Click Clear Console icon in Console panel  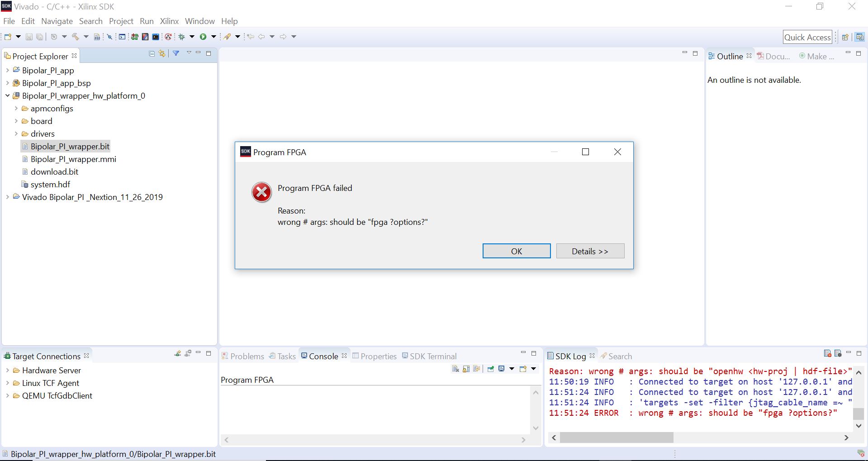pyautogui.click(x=456, y=369)
